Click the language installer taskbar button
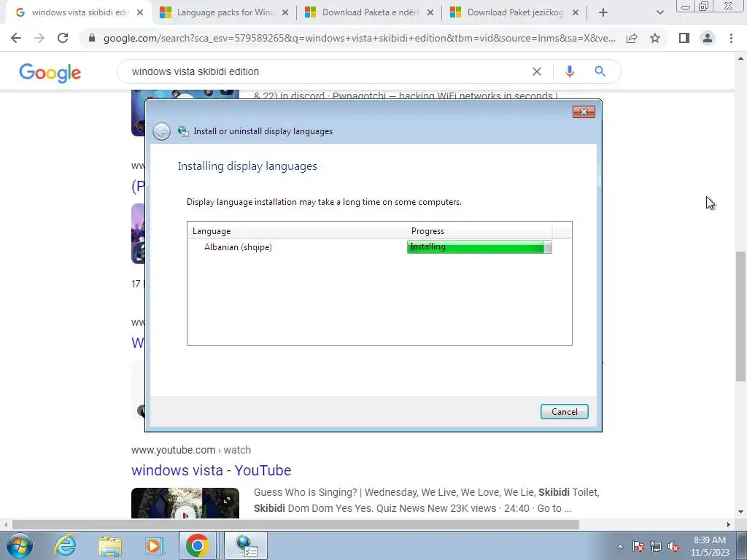 click(246, 545)
